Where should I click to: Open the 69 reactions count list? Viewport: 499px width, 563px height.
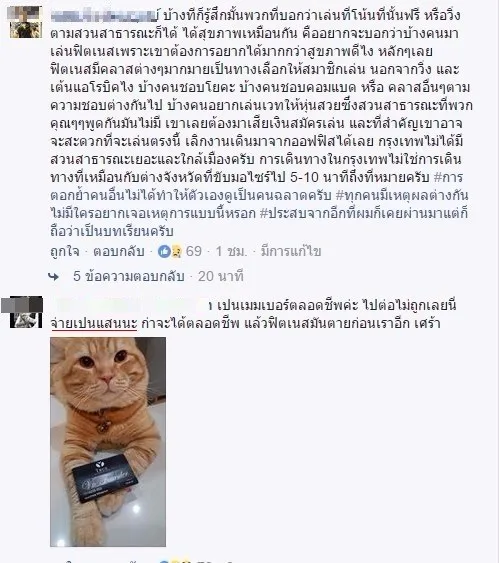point(194,251)
